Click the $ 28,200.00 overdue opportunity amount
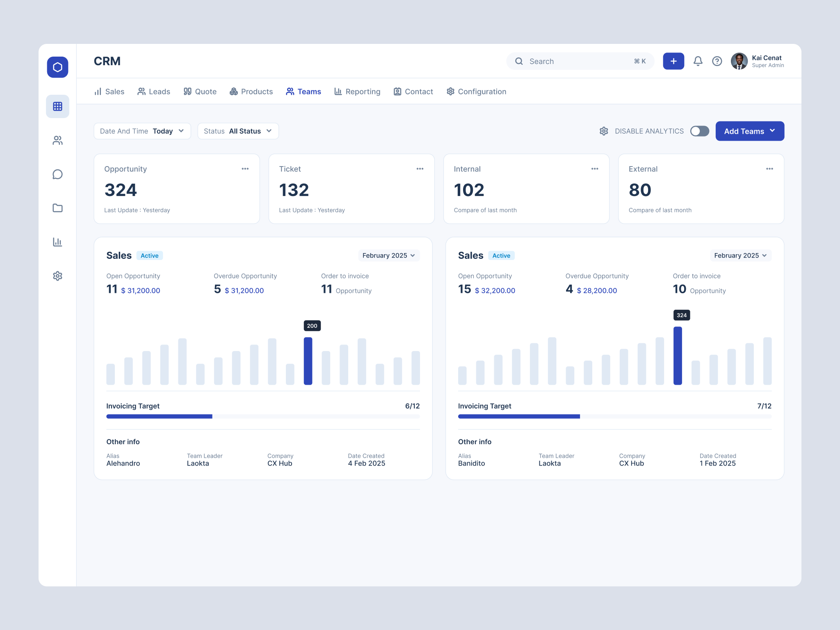The image size is (840, 630). [x=597, y=290]
